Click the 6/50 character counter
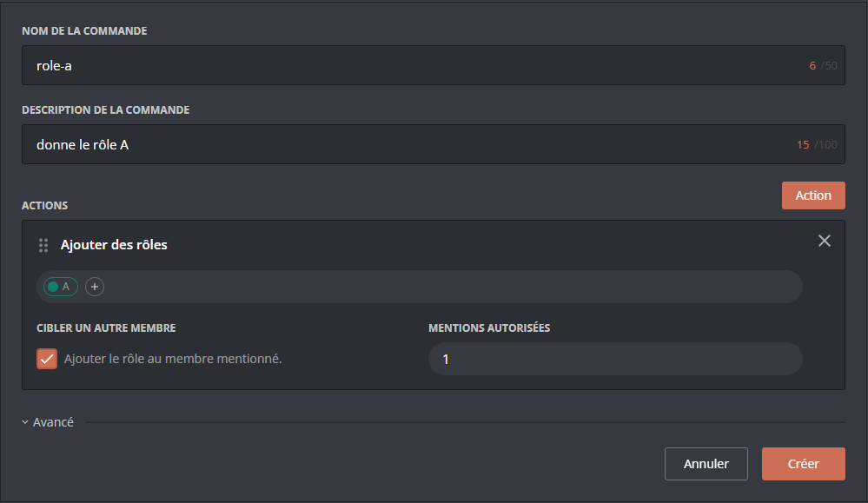 tap(822, 65)
